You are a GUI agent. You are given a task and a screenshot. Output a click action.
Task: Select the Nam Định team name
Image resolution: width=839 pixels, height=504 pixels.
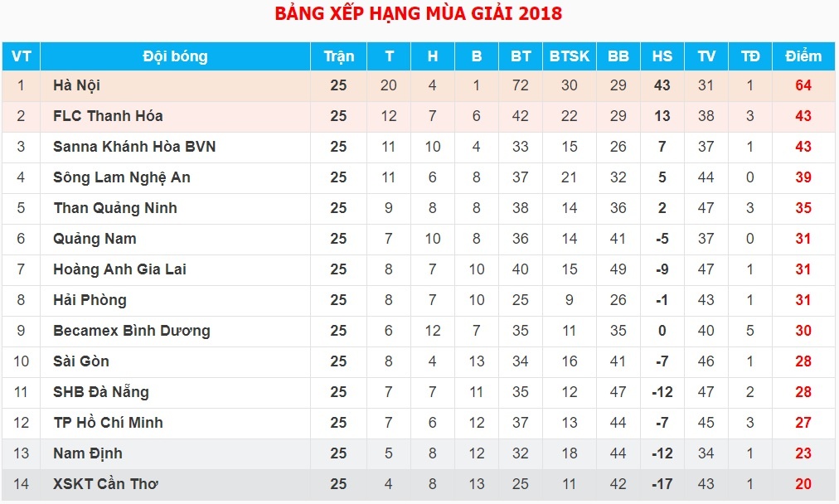click(88, 453)
